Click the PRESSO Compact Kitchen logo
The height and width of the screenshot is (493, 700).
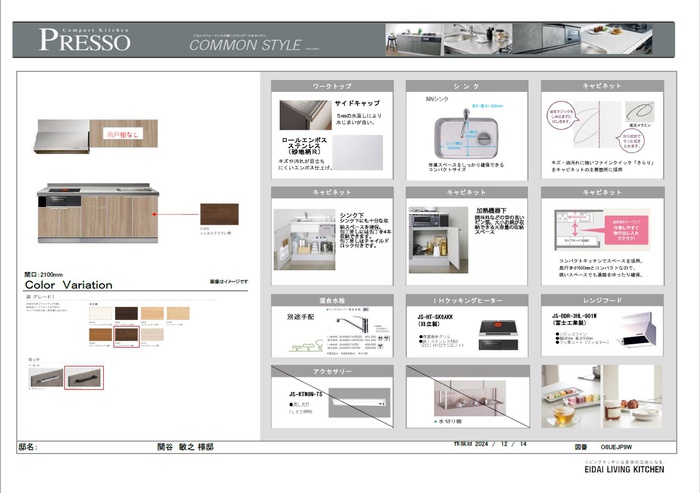tap(84, 39)
